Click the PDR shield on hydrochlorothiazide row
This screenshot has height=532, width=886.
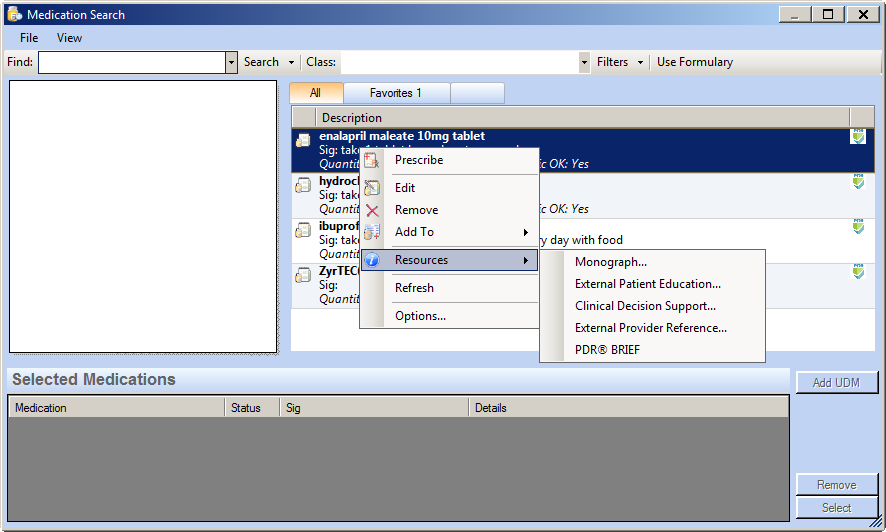858,182
